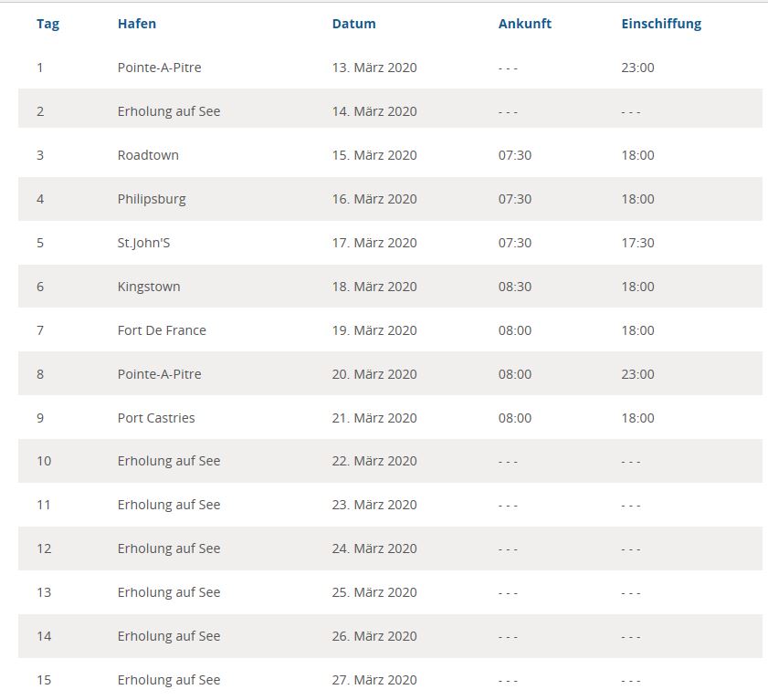Select Fort De France port
Viewport: 768px width, 700px height.
coord(162,330)
